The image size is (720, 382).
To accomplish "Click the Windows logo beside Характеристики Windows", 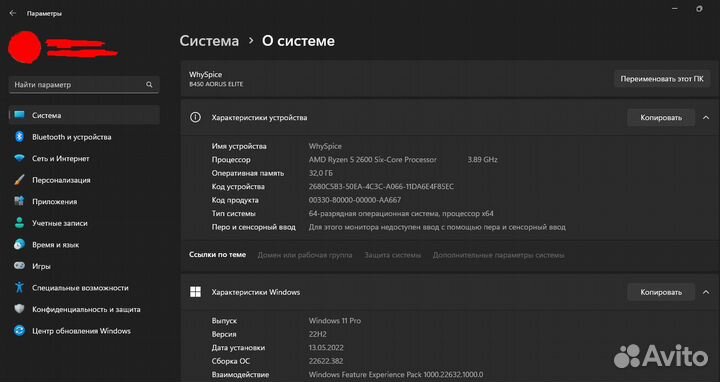I will (195, 292).
